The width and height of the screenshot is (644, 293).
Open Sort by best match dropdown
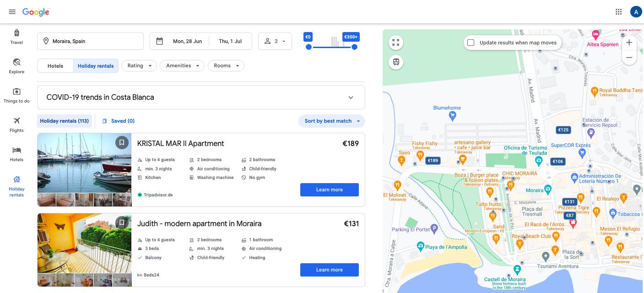click(332, 121)
